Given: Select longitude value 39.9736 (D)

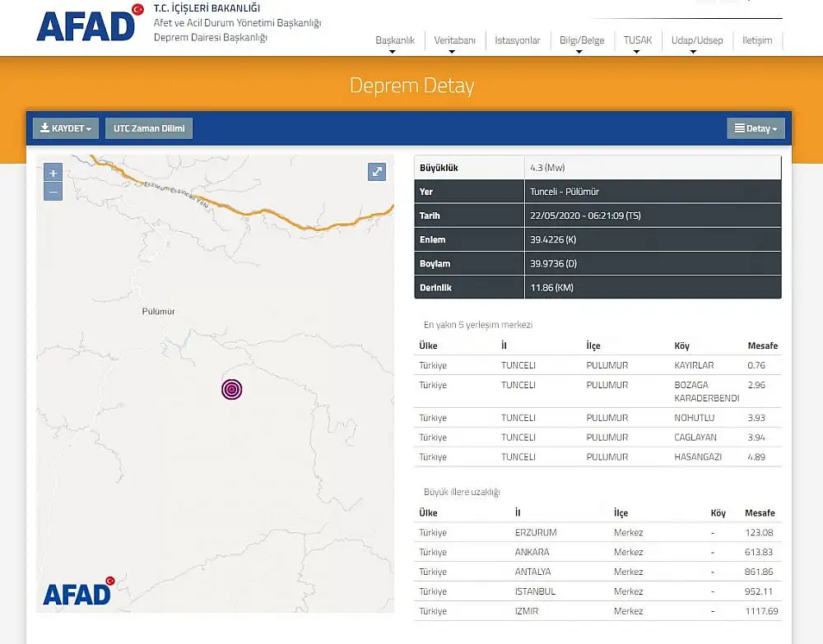Looking at the screenshot, I should [553, 263].
